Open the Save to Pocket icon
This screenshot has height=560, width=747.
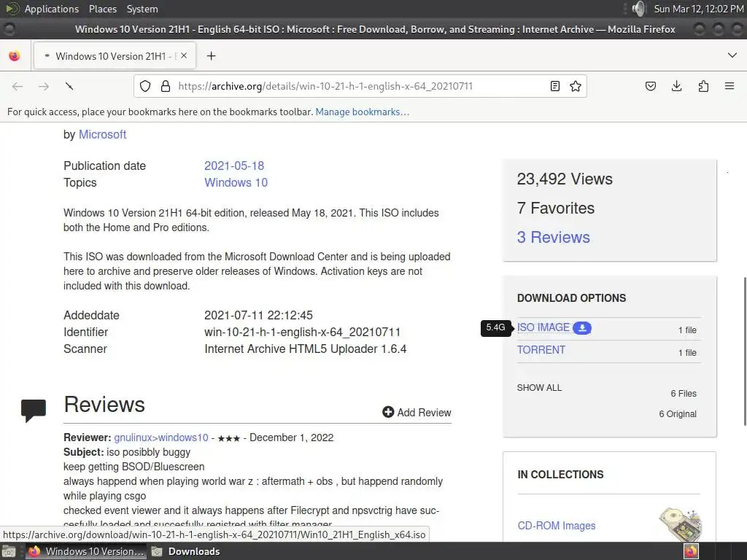(650, 86)
